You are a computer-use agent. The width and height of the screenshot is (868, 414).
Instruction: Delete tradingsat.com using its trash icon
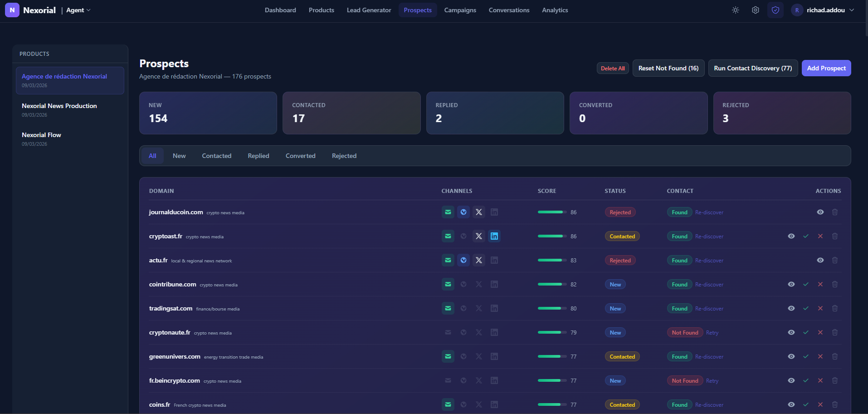pos(835,308)
